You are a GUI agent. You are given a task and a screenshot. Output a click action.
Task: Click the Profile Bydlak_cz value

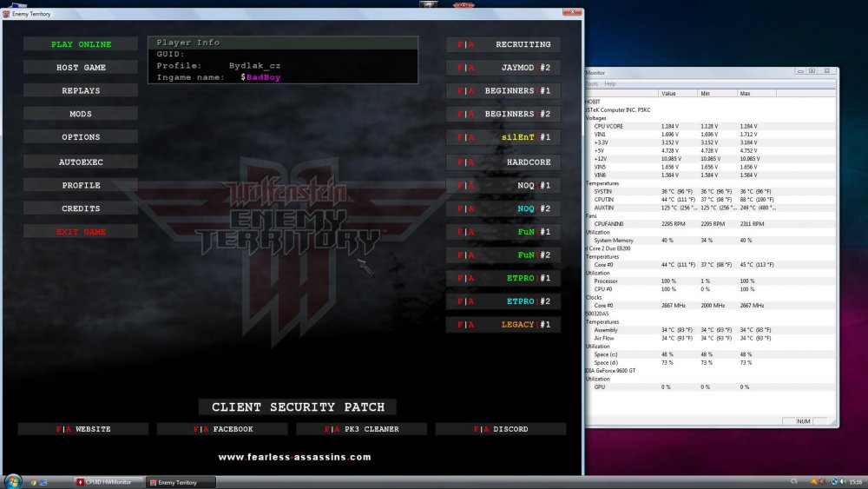click(x=254, y=66)
